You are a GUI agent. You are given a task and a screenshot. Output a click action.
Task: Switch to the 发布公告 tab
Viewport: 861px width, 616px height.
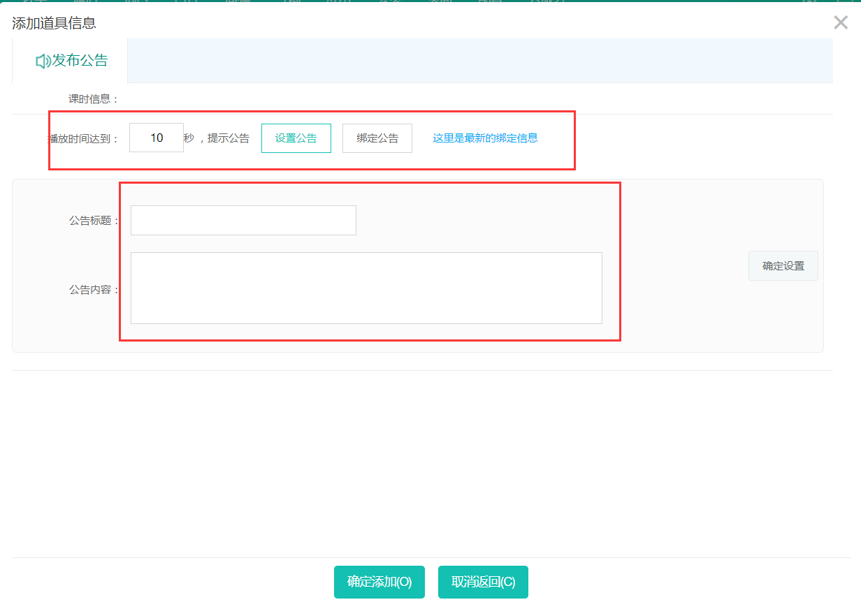tap(71, 61)
